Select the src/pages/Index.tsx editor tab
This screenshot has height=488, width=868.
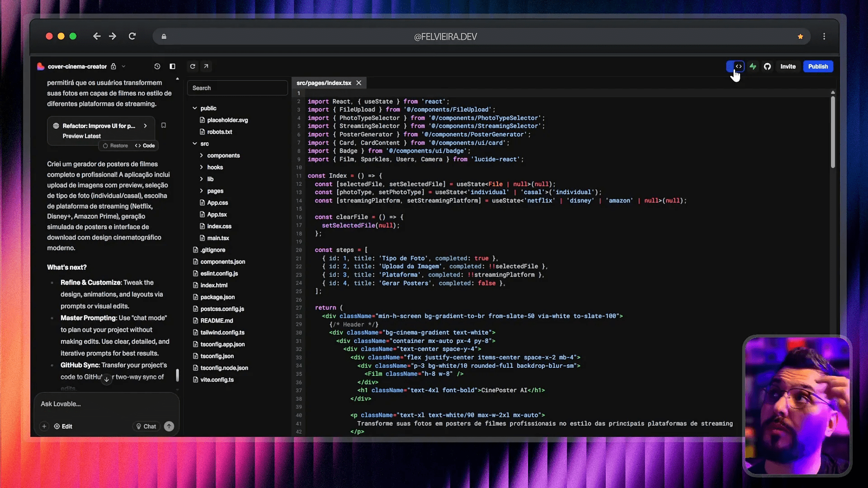click(324, 83)
